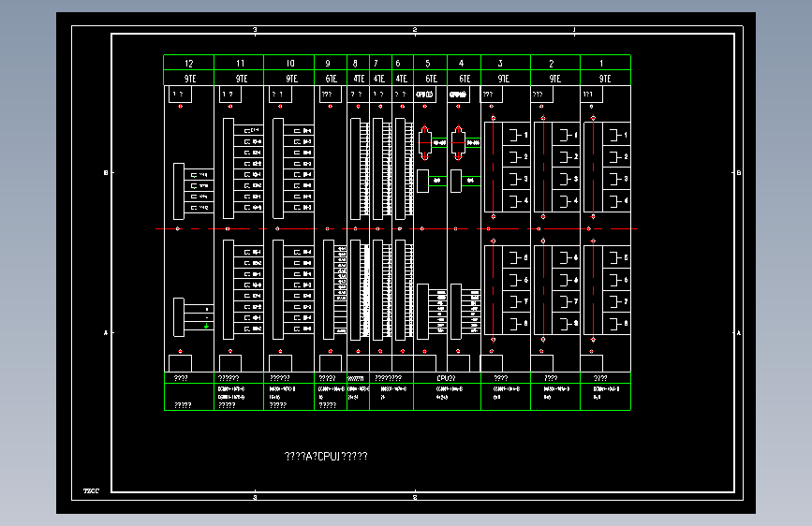812x526 pixels.
Task: Select the 9TE width label under column 12
Action: (x=190, y=79)
